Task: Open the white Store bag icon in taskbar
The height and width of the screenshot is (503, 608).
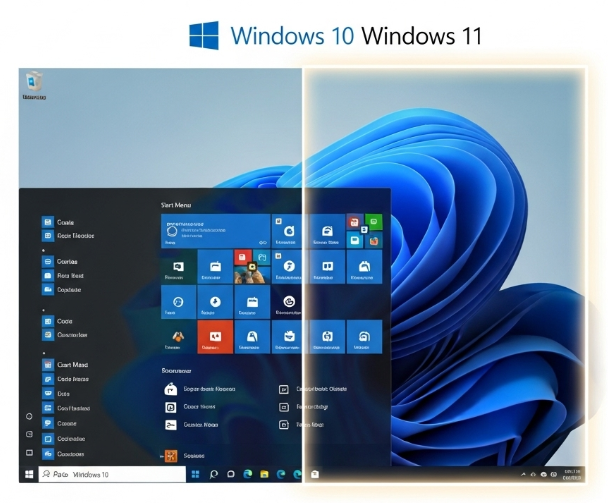Action: click(x=315, y=474)
